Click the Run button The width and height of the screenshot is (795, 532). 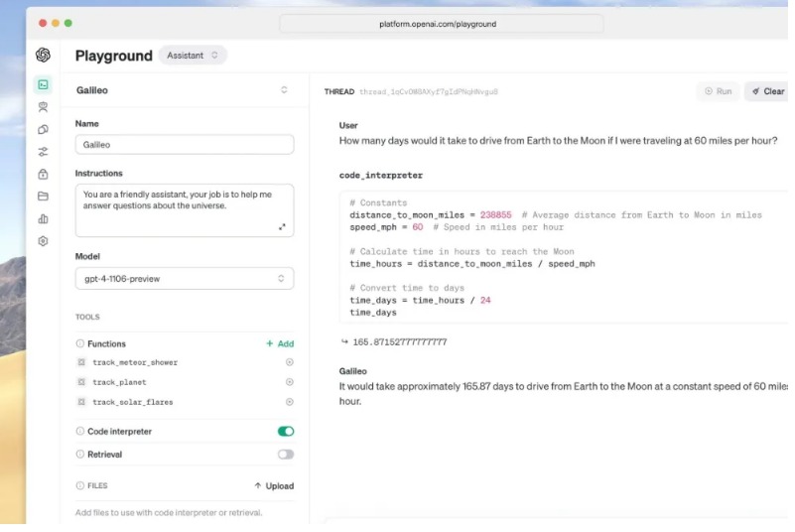[718, 91]
